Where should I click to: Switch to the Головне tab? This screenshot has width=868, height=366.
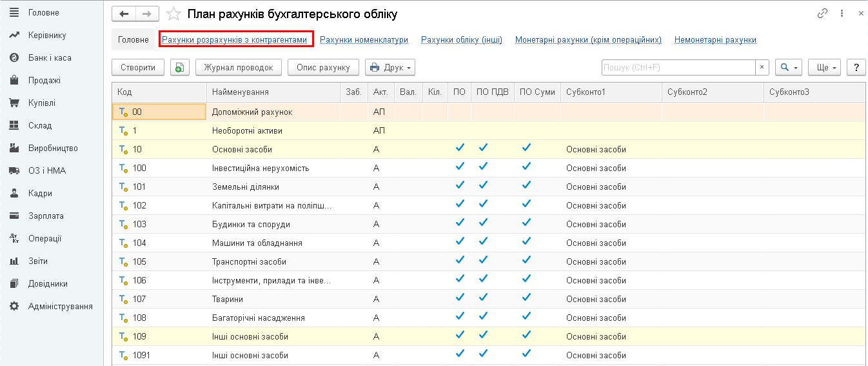133,39
